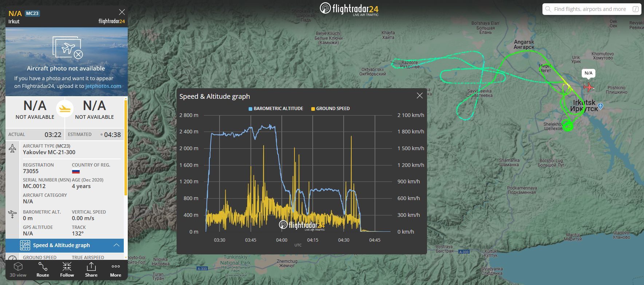644x285 pixels.
Task: Click the photo not available placeholder image
Action: click(68, 48)
